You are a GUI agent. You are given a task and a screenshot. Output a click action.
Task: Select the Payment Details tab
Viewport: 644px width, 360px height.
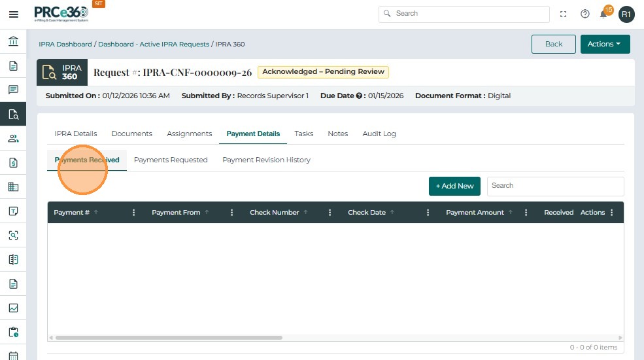click(x=253, y=134)
